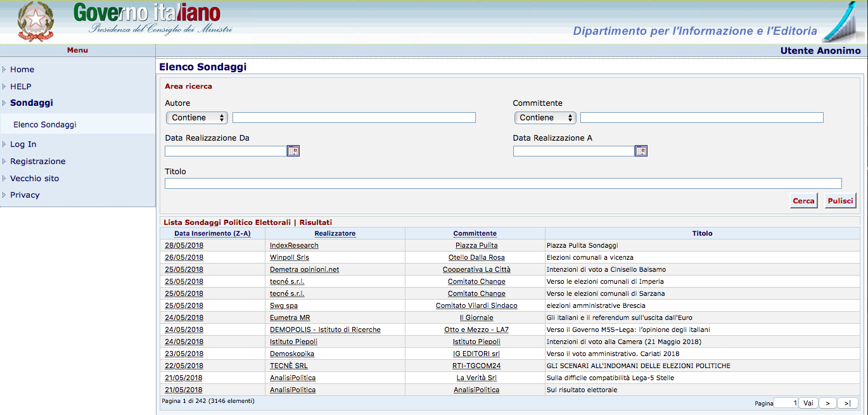The image size is (868, 415).
Task: Open the IndexResearch realizzatore link
Action: 294,245
